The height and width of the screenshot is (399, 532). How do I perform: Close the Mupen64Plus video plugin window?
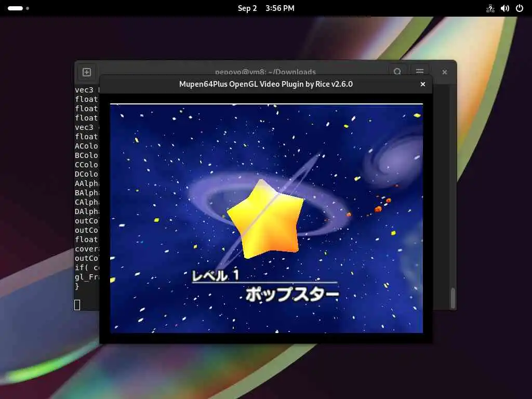[x=423, y=84]
